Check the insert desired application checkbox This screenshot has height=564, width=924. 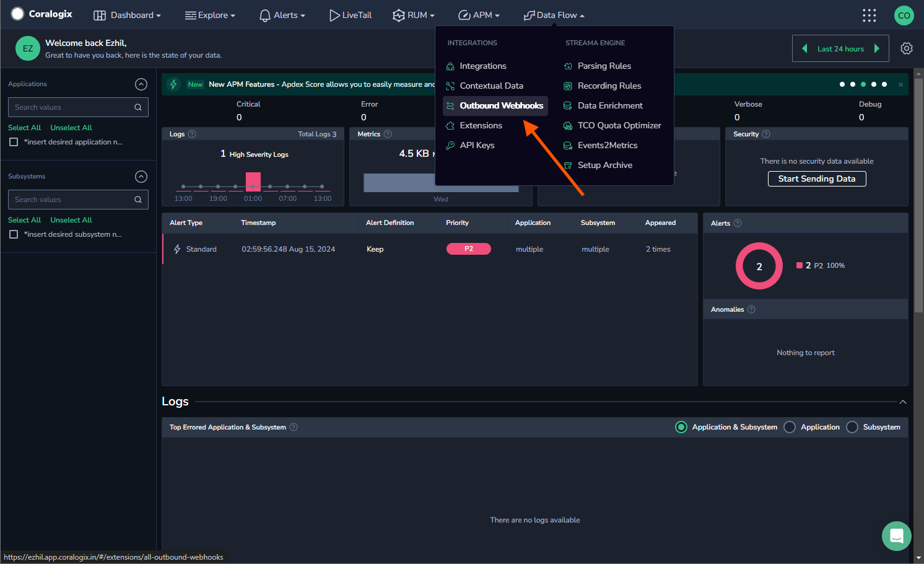[x=14, y=142]
